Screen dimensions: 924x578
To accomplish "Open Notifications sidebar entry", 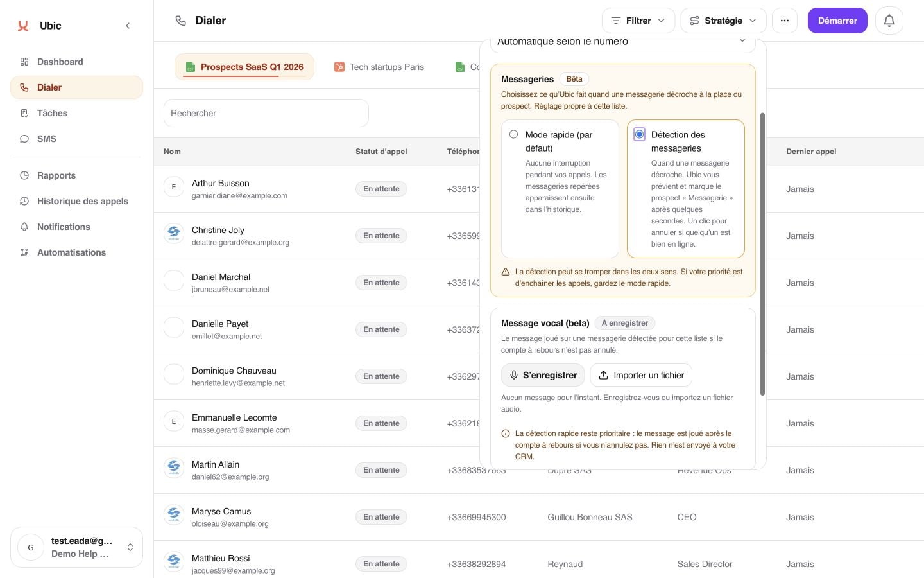I will [x=76, y=227].
